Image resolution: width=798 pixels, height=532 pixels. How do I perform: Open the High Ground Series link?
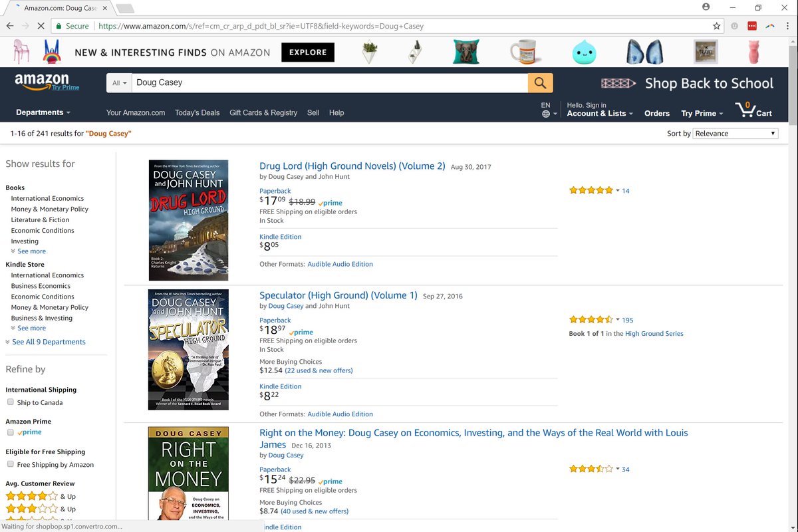pyautogui.click(x=654, y=334)
